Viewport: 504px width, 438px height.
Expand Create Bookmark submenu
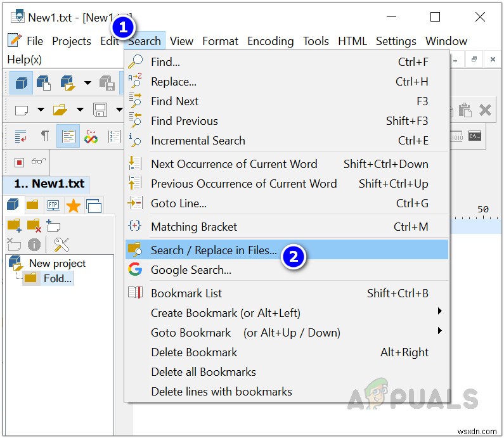(x=287, y=312)
